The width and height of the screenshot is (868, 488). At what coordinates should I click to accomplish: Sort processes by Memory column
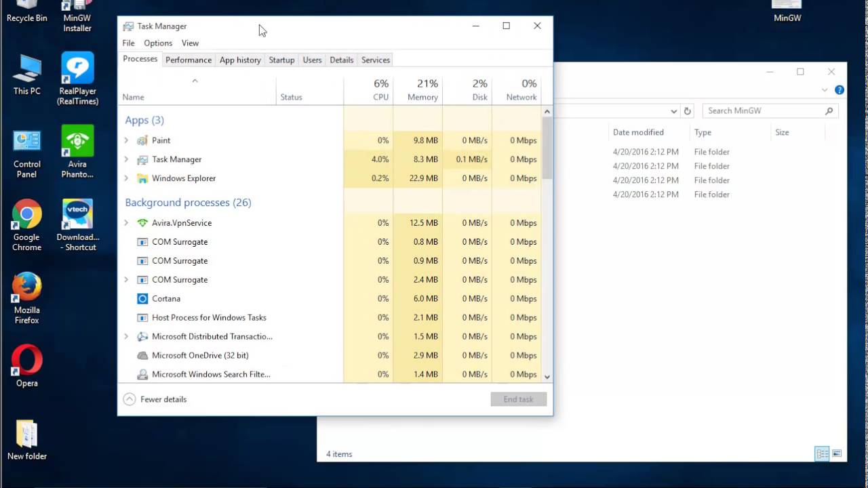click(x=418, y=90)
